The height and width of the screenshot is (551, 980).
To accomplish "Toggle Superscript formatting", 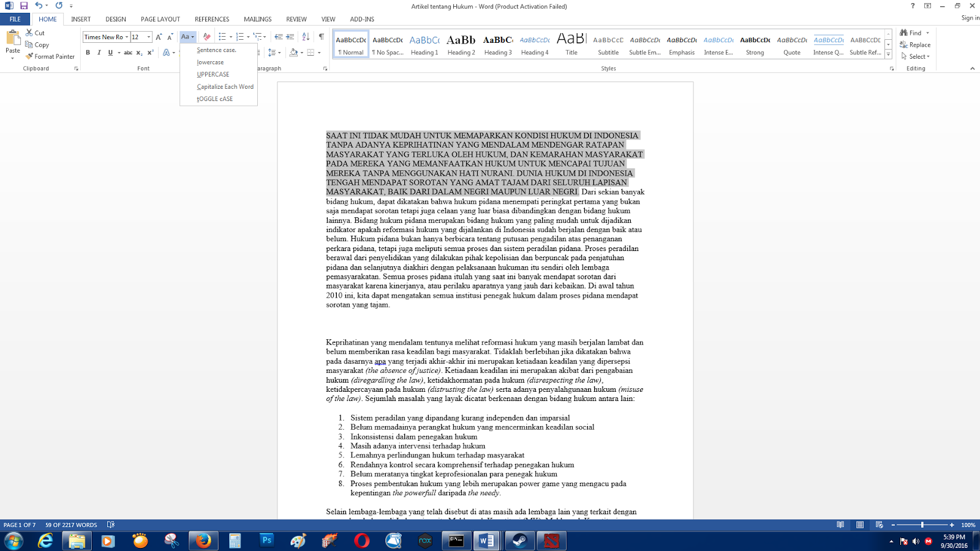I will 150,53.
